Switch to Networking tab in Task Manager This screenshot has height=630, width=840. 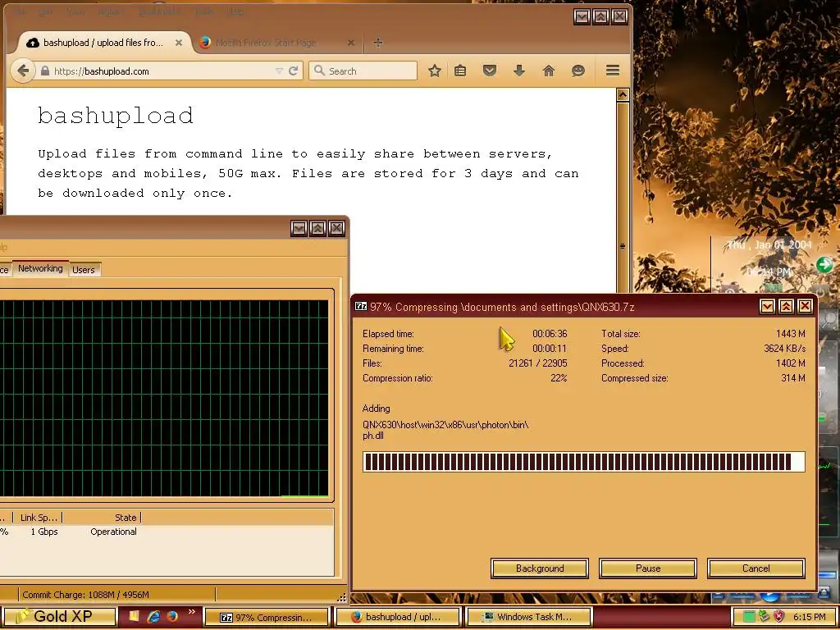40,268
